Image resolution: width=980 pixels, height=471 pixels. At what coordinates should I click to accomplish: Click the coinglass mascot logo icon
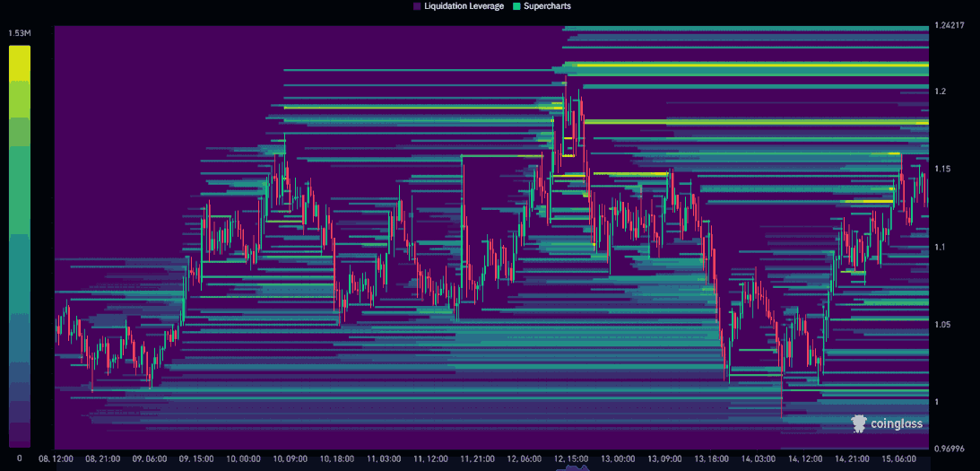(x=858, y=424)
